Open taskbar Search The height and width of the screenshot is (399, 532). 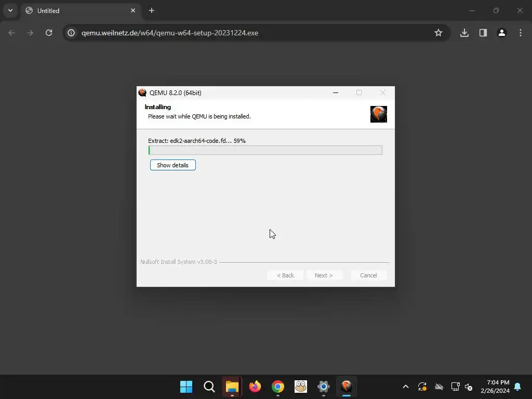click(209, 387)
